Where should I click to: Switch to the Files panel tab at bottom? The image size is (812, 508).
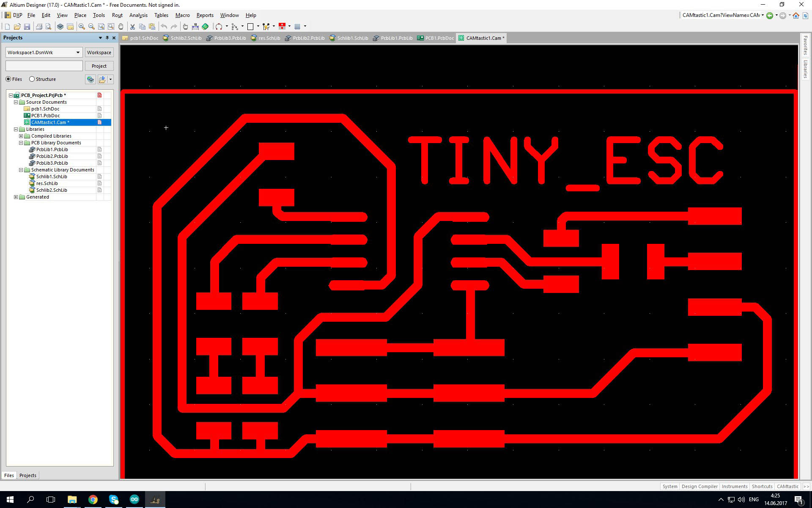[x=9, y=475]
